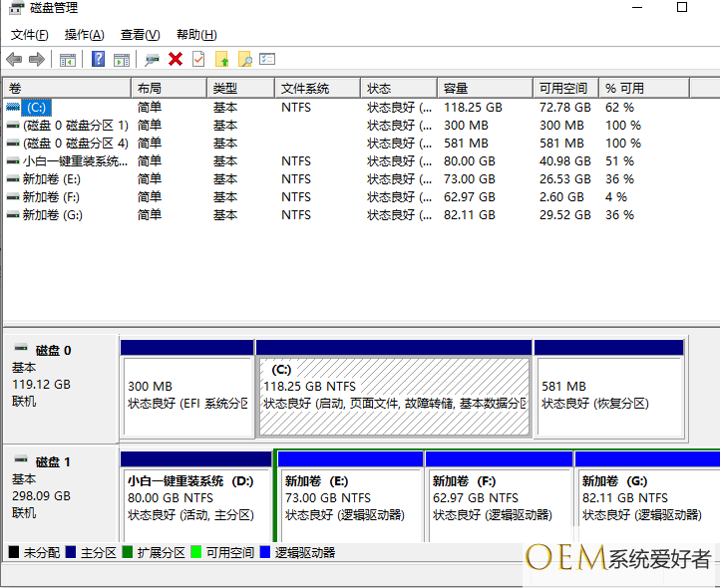Open Help via the blue question mark icon
Image resolution: width=720 pixels, height=588 pixels.
[98, 60]
